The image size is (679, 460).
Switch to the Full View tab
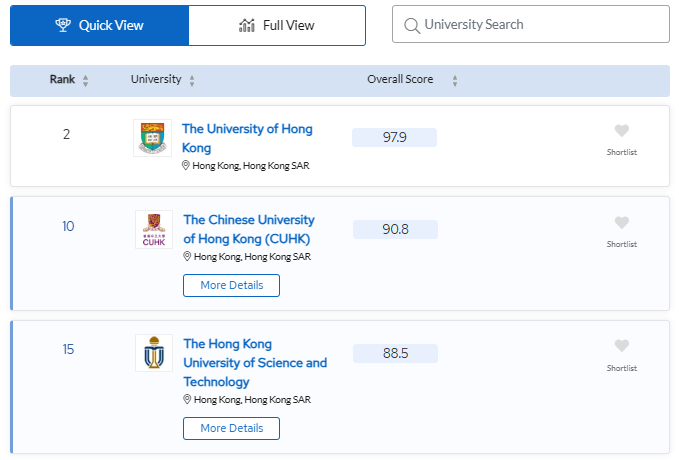tap(277, 26)
